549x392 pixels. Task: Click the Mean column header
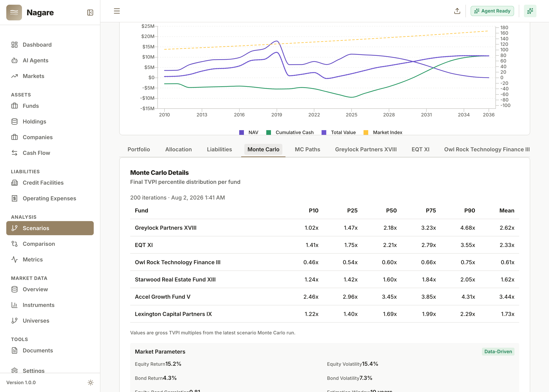point(507,211)
